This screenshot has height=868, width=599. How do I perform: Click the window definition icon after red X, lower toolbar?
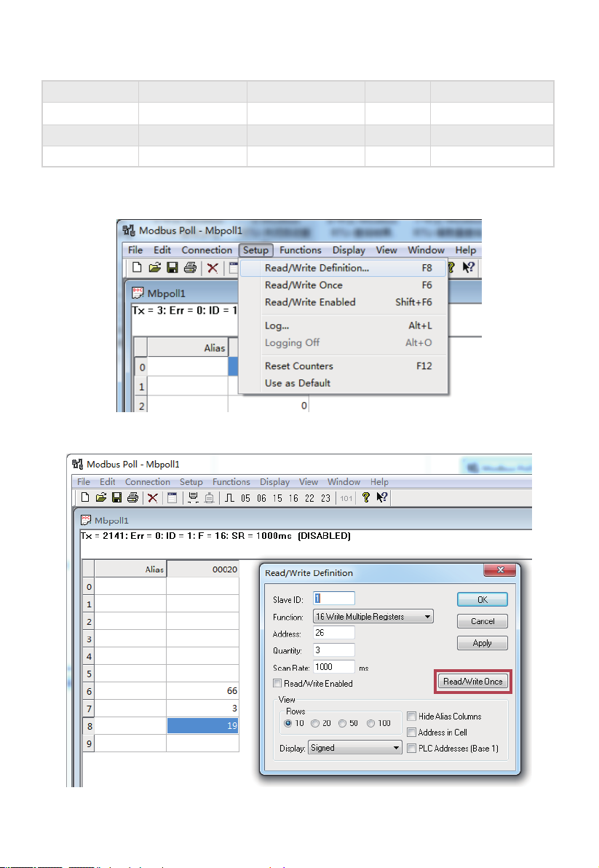172,497
